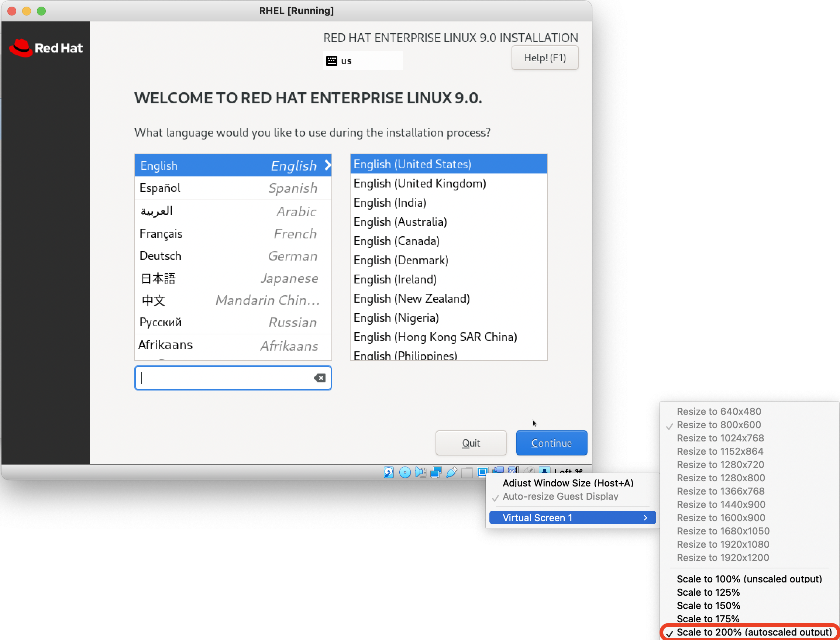Image resolution: width=840 pixels, height=640 pixels.
Task: Click the greyed shared folders status icon
Action: pos(467,472)
